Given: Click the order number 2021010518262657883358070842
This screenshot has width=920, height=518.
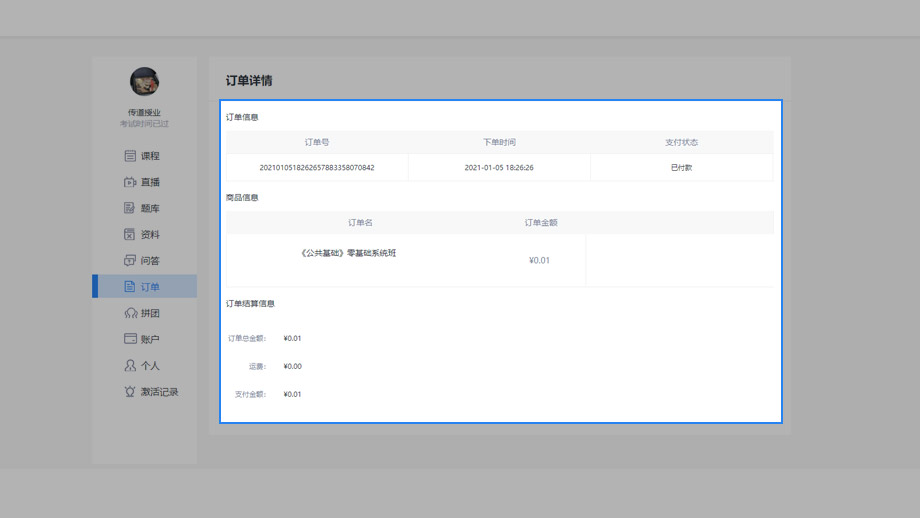Looking at the screenshot, I should point(317,168).
